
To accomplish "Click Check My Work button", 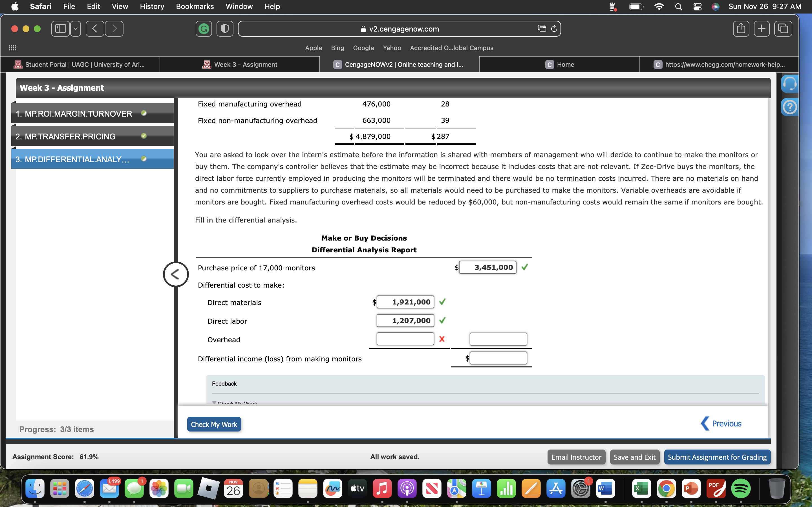I will tap(214, 424).
